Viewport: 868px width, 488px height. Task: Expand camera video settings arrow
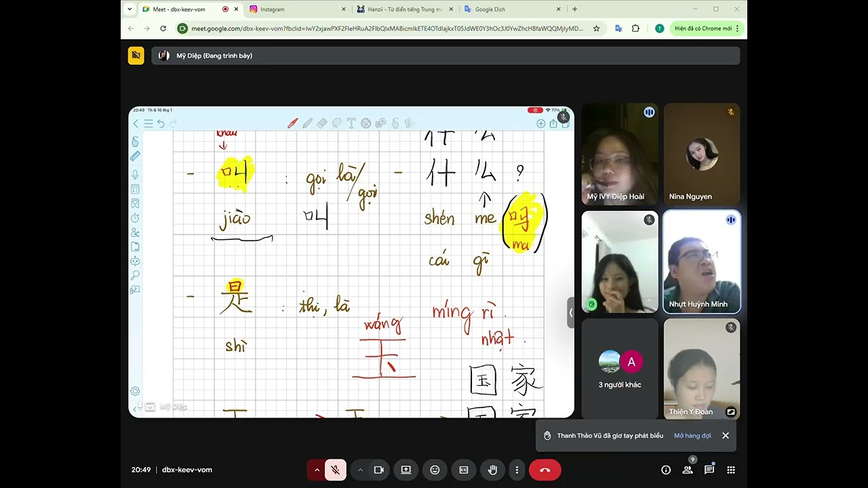coord(360,470)
